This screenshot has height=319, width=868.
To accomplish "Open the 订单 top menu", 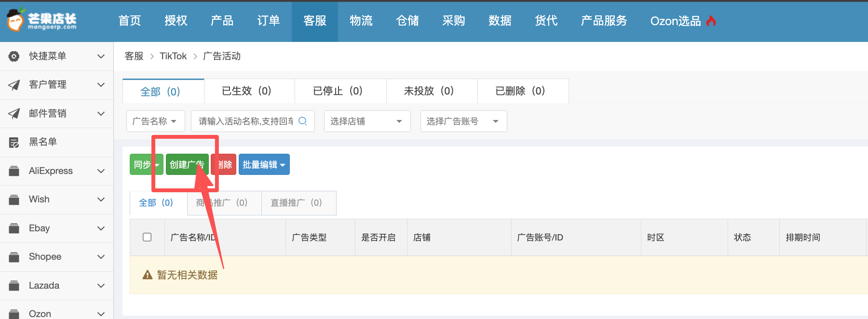I will pyautogui.click(x=268, y=21).
